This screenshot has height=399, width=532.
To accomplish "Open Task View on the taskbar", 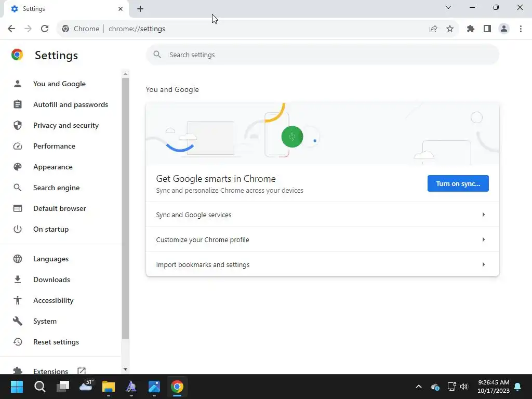I will click(63, 387).
